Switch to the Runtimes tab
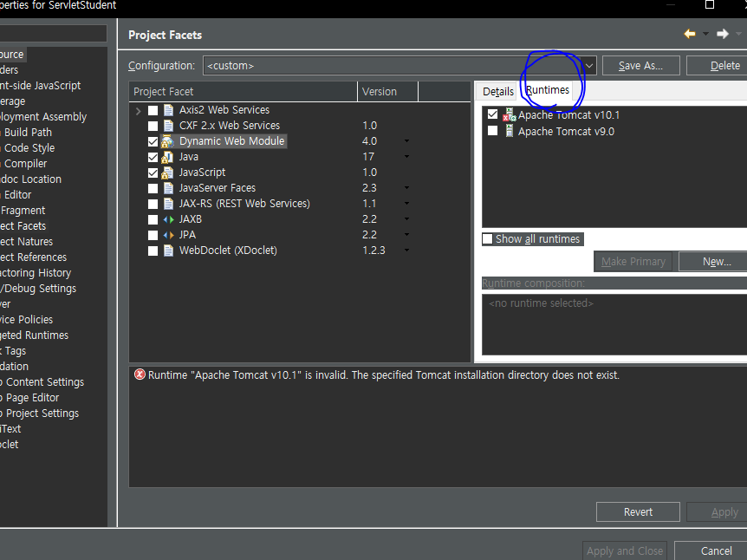This screenshot has height=560, width=747. (548, 90)
